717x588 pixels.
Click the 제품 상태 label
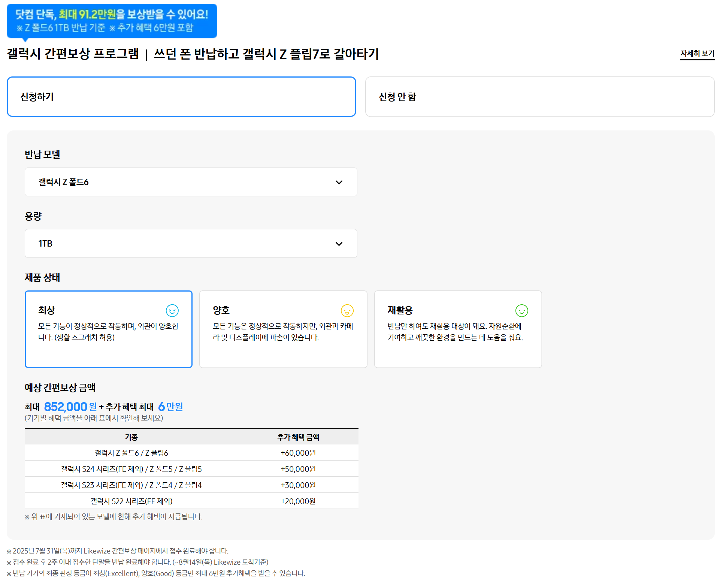[42, 278]
